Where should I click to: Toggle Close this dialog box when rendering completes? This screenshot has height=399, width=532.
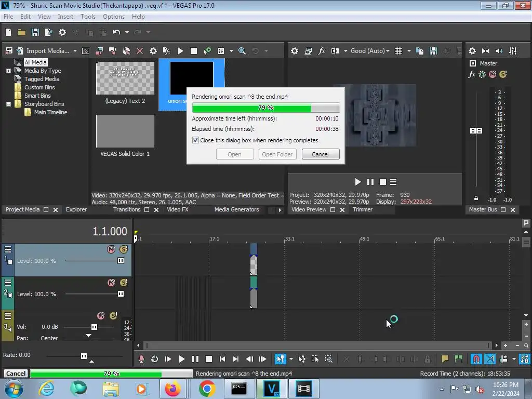(195, 140)
